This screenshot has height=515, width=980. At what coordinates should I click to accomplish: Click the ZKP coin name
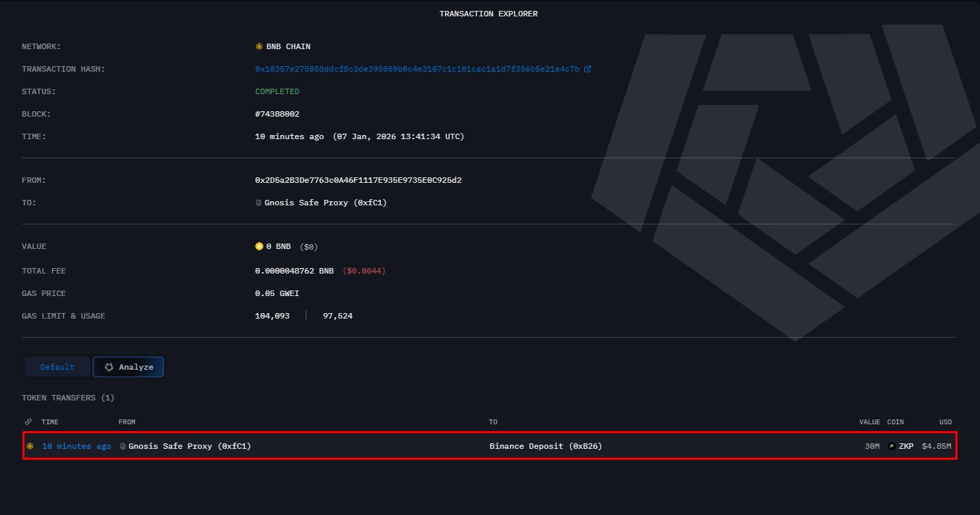coord(906,446)
